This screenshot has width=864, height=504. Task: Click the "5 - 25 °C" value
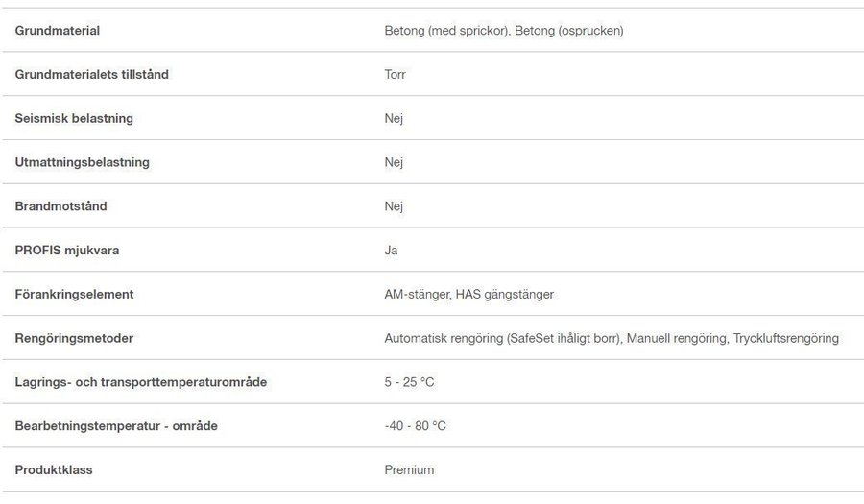pyautogui.click(x=409, y=382)
